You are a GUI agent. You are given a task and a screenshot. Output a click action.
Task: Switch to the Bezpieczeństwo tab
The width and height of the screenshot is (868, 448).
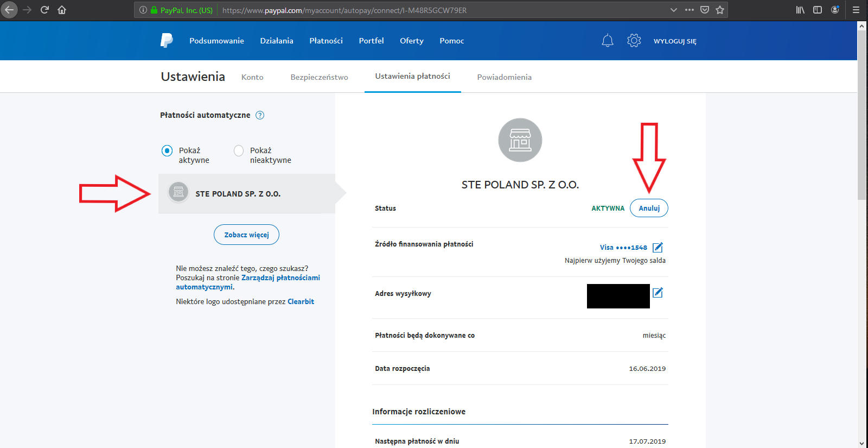tap(319, 77)
